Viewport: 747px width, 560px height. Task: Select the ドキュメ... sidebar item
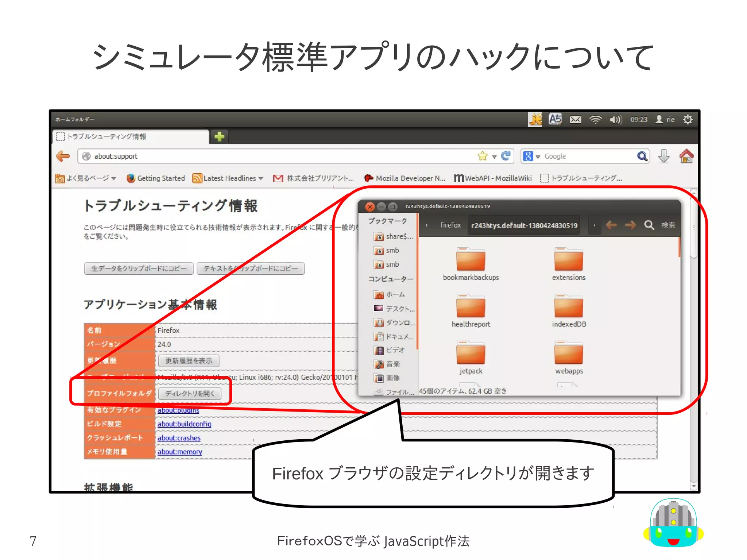394,336
